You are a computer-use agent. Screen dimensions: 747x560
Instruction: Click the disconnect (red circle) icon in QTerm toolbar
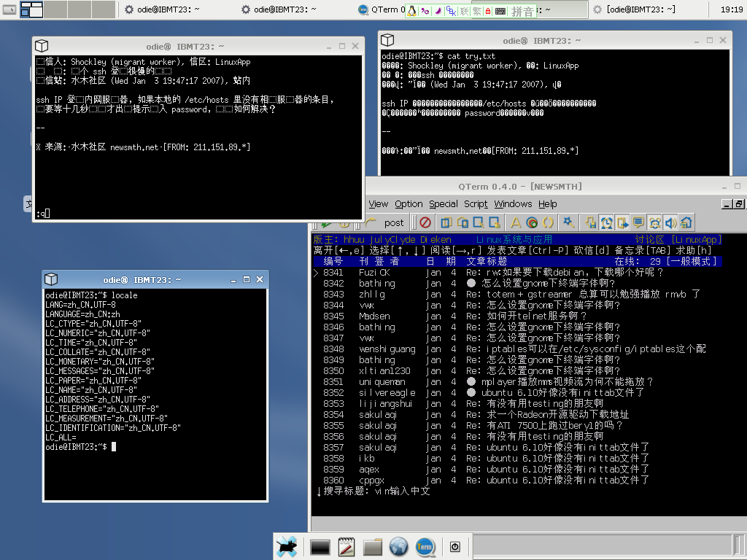pos(425,222)
